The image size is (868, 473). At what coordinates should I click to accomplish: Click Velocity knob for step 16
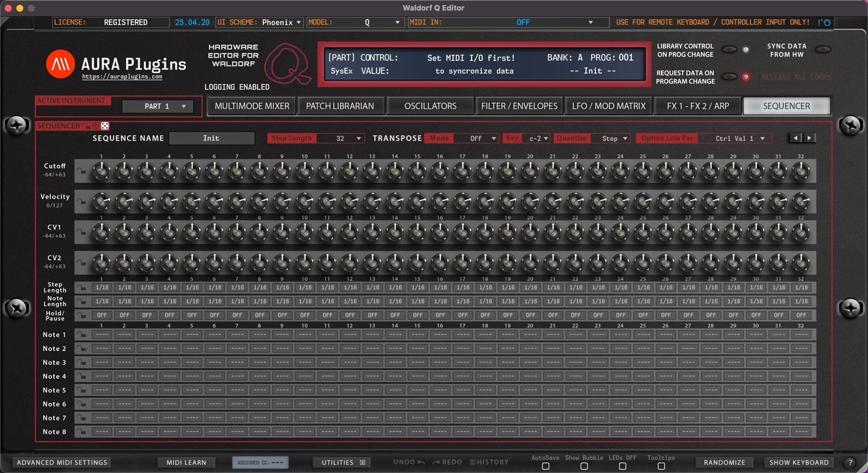pos(440,202)
